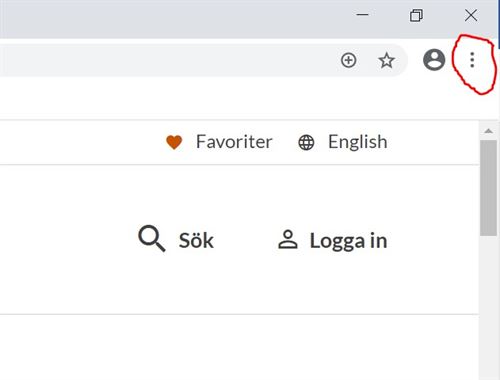Screen dimensions: 500x380
Task: Close the browser window
Action: [x=471, y=15]
